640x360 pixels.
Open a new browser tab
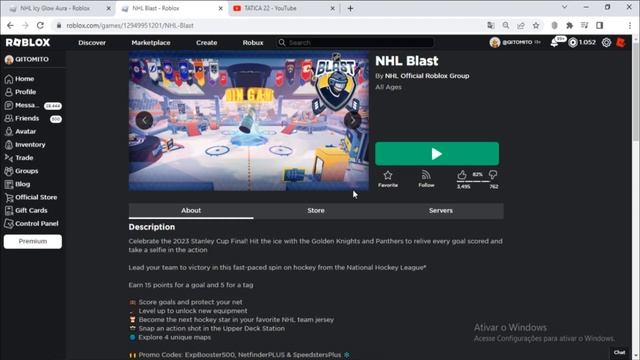pos(350,9)
